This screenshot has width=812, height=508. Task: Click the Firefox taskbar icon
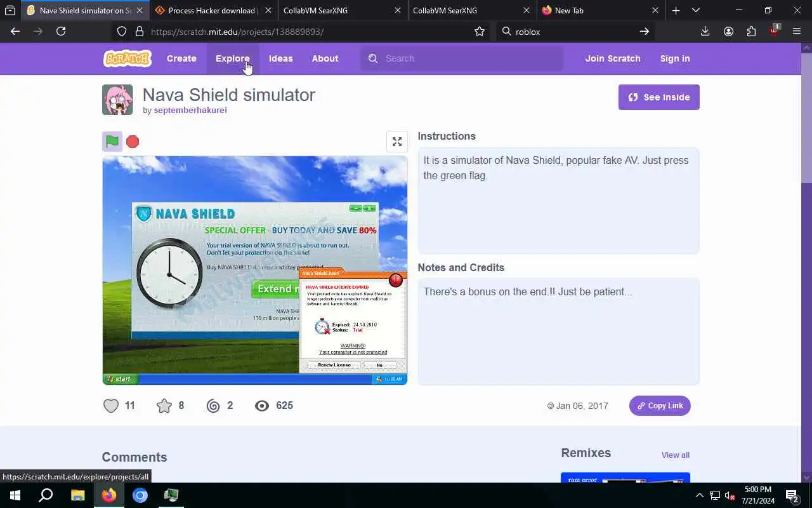coord(109,495)
